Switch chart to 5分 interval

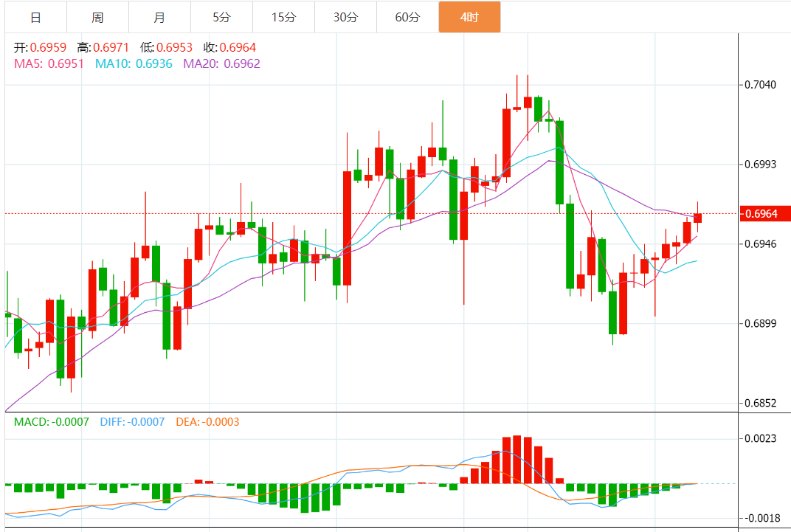tap(221, 17)
